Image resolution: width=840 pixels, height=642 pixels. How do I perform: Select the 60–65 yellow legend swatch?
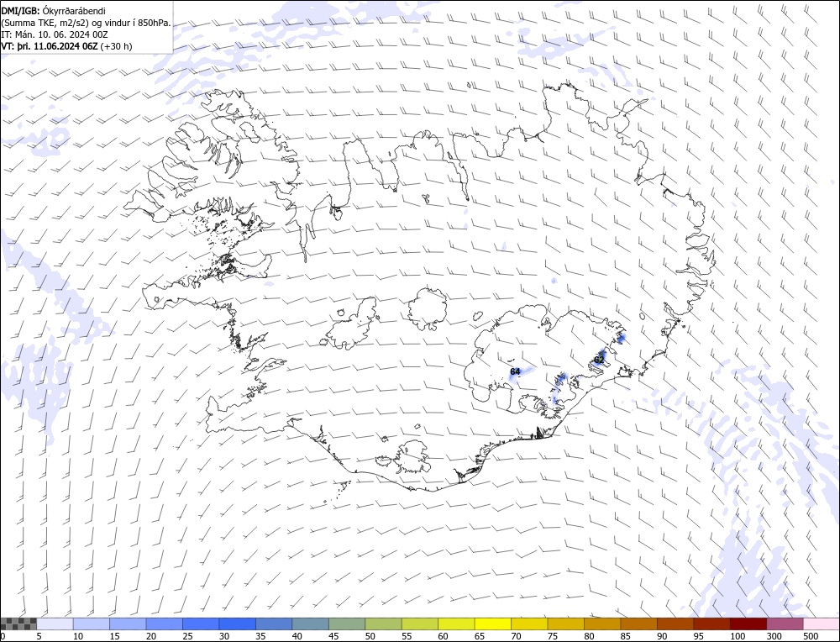tap(456, 624)
